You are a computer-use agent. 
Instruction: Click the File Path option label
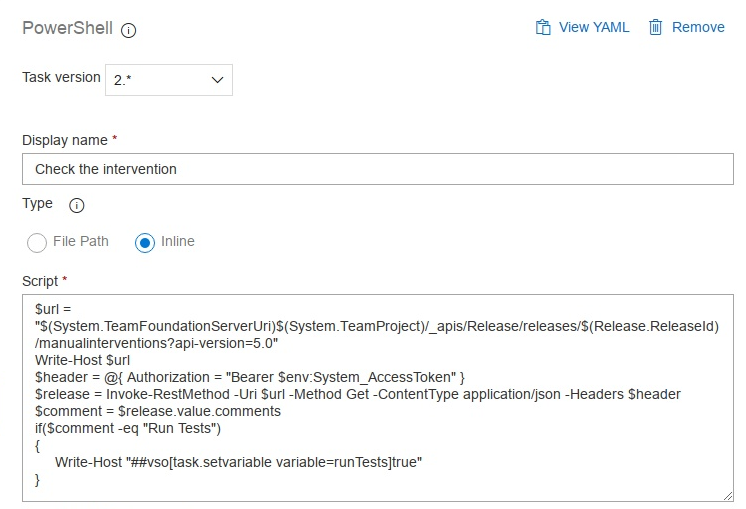coord(81,241)
